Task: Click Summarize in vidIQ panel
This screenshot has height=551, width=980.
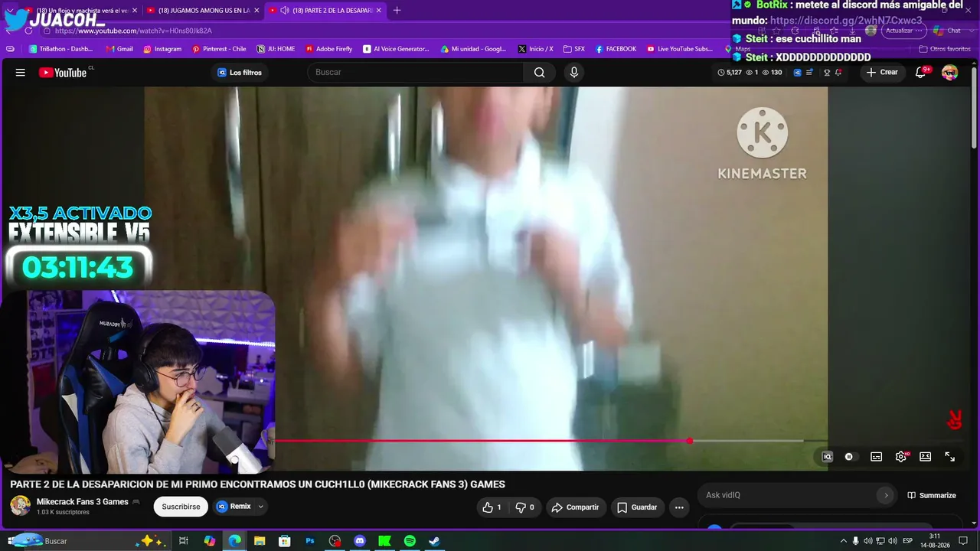Action: [932, 495]
